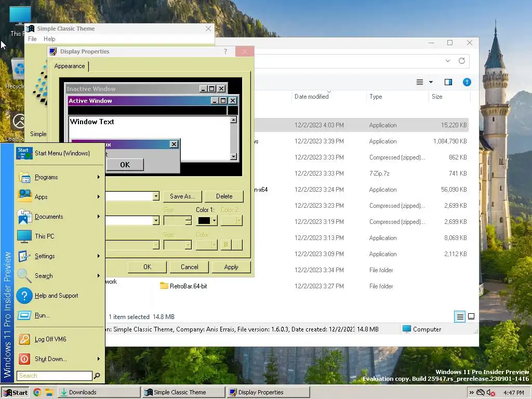Choose Run... from Start menu
This screenshot has height=399, width=532.
(59, 315)
